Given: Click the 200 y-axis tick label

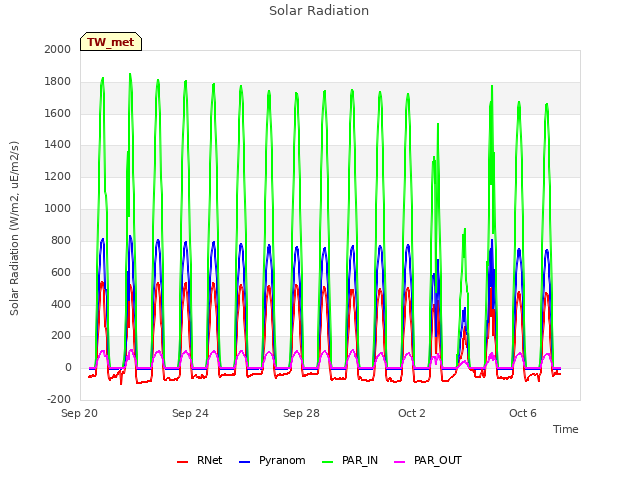Looking at the screenshot, I should point(61,336).
